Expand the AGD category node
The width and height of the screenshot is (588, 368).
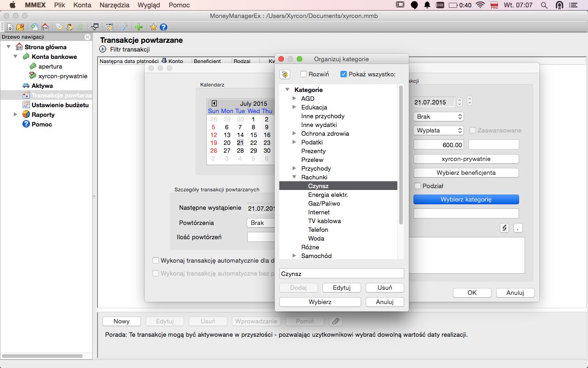[294, 98]
